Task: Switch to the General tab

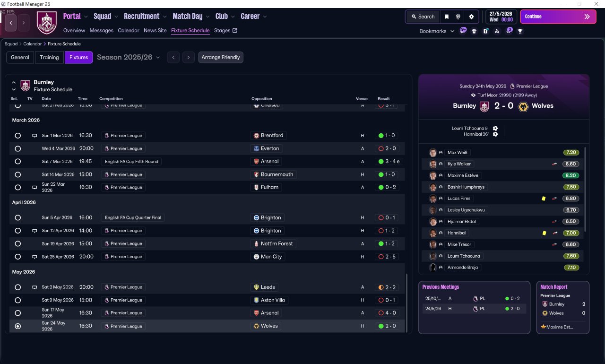Action: tap(20, 57)
